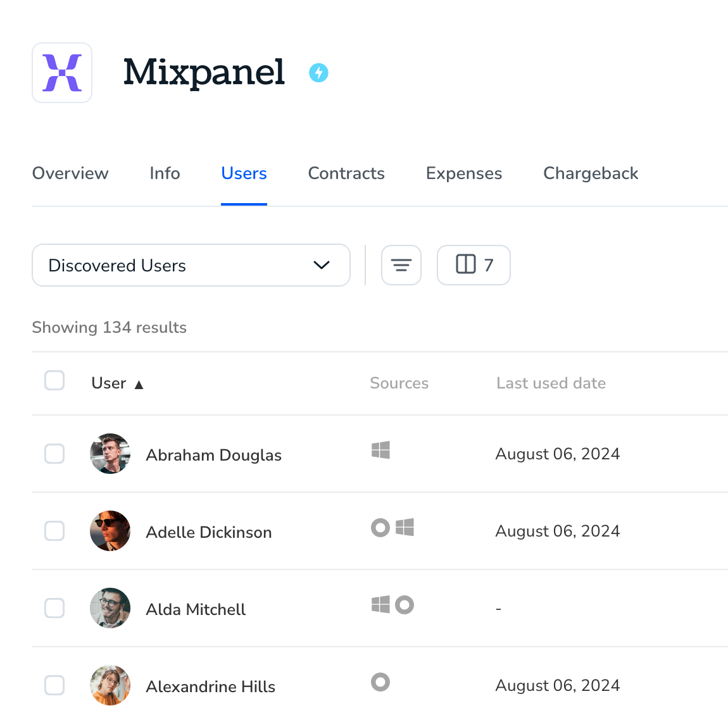Click the Sources column header
The width and height of the screenshot is (728, 720).
(x=399, y=383)
